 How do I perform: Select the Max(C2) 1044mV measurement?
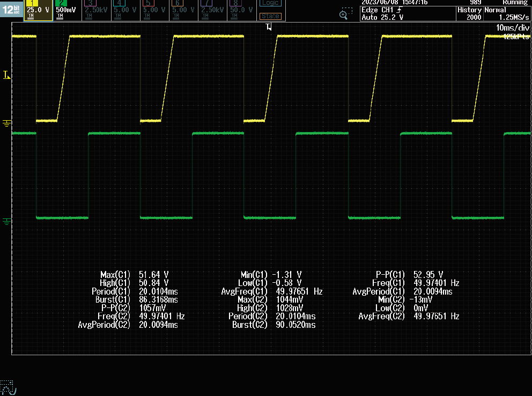(270, 299)
